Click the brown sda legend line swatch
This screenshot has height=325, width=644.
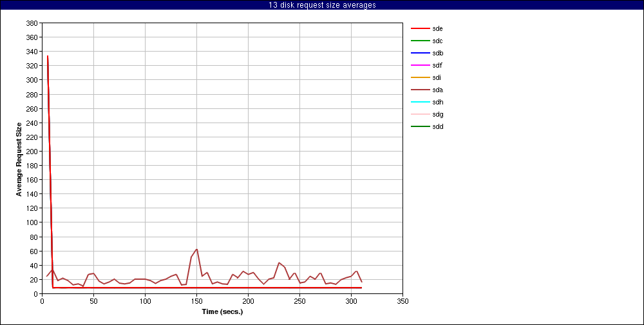[420, 90]
